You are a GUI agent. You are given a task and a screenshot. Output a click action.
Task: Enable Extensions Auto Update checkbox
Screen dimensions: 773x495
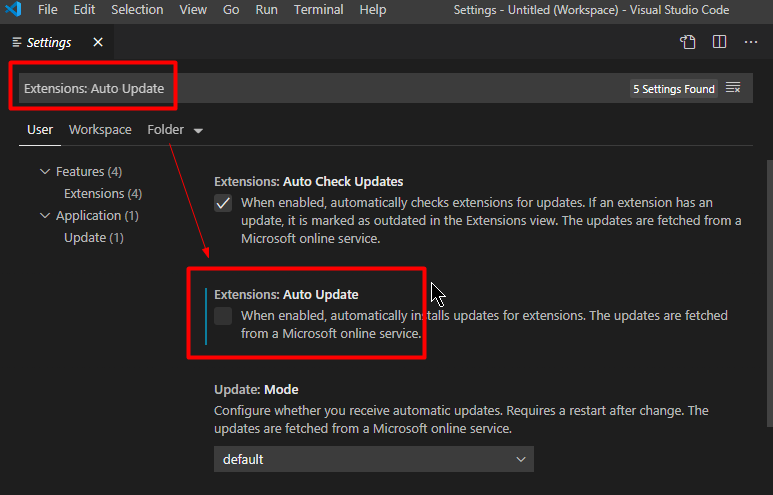click(x=223, y=316)
